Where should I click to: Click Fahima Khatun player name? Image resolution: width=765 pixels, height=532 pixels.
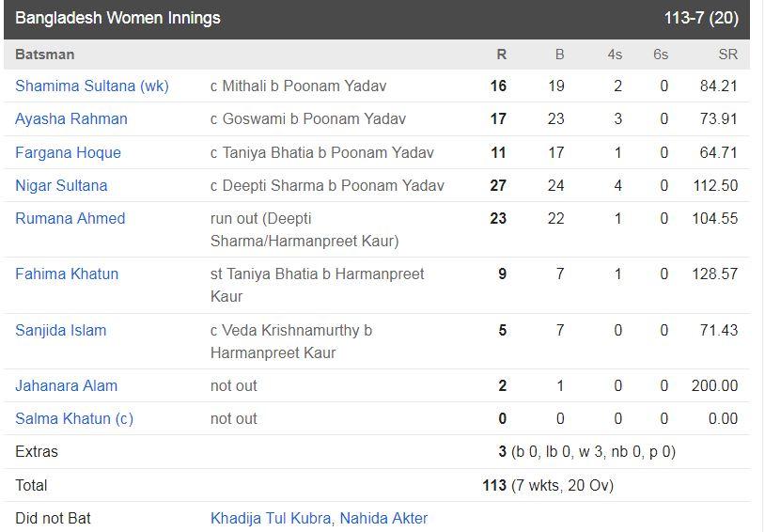(67, 274)
